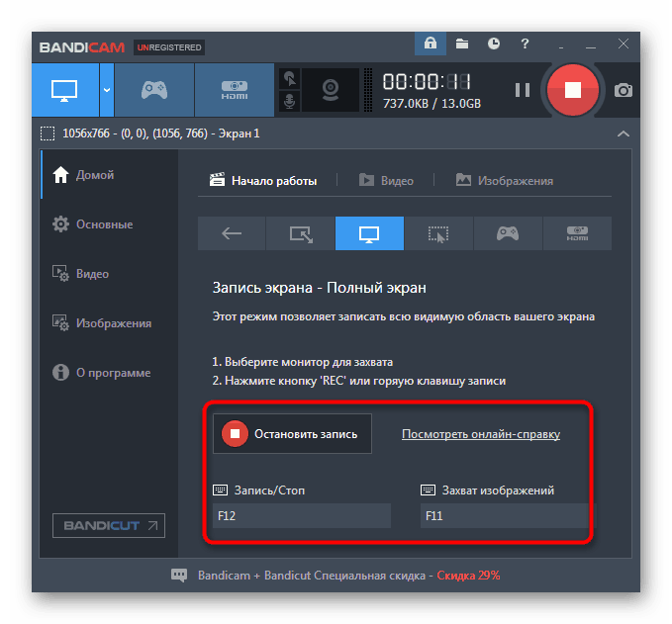
Task: Choose fullscreen mode icon in mode row
Action: coord(369,233)
